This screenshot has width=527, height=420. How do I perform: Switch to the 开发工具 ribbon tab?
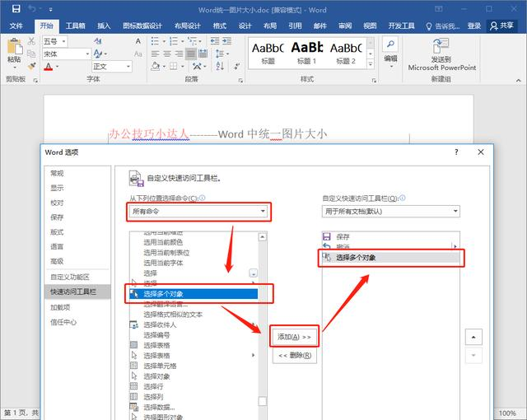tap(401, 26)
